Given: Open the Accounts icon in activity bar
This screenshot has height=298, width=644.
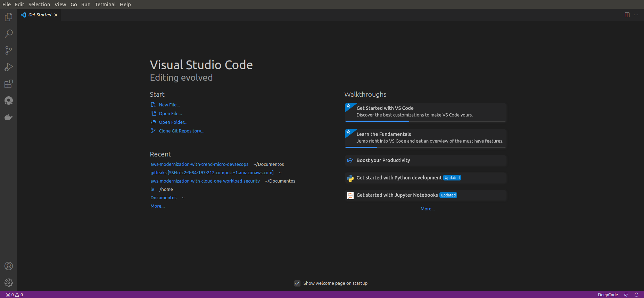Looking at the screenshot, I should coord(8,266).
